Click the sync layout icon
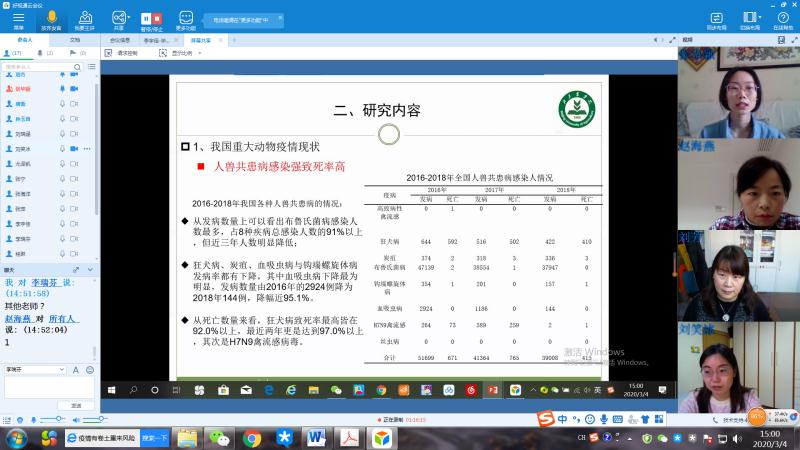 coord(715,18)
